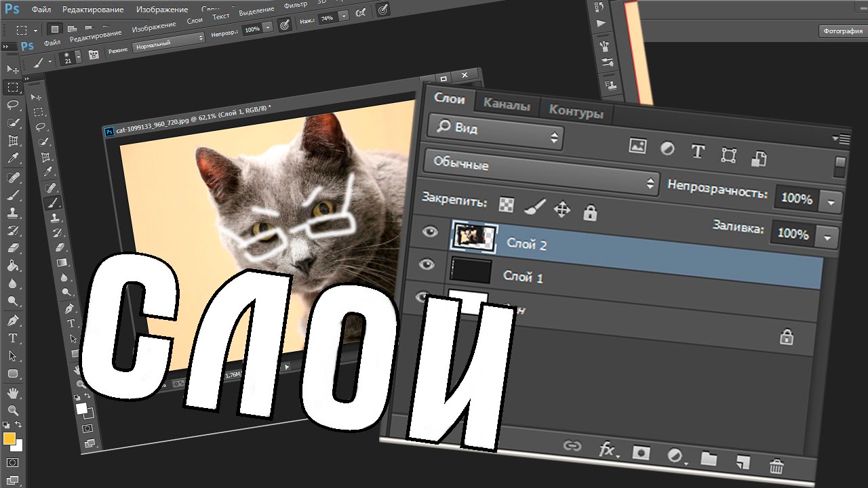Select the Pen tool in the main left toolbar
Screen dimensions: 868x488
tap(12, 320)
